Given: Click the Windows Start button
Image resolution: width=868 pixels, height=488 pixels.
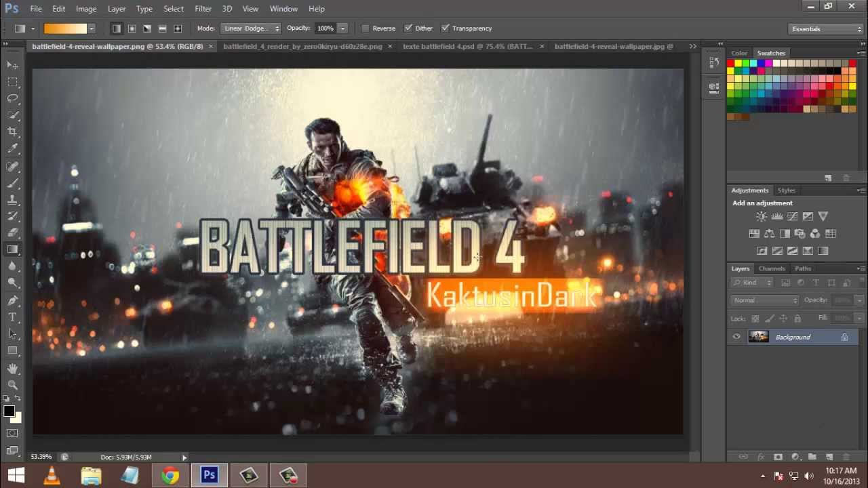Looking at the screenshot, I should pyautogui.click(x=16, y=476).
